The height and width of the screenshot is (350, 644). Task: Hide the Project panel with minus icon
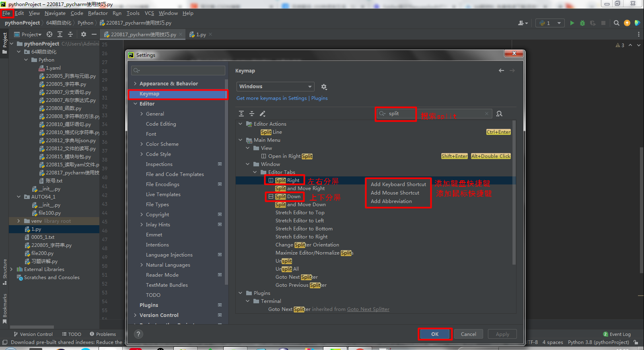(94, 34)
